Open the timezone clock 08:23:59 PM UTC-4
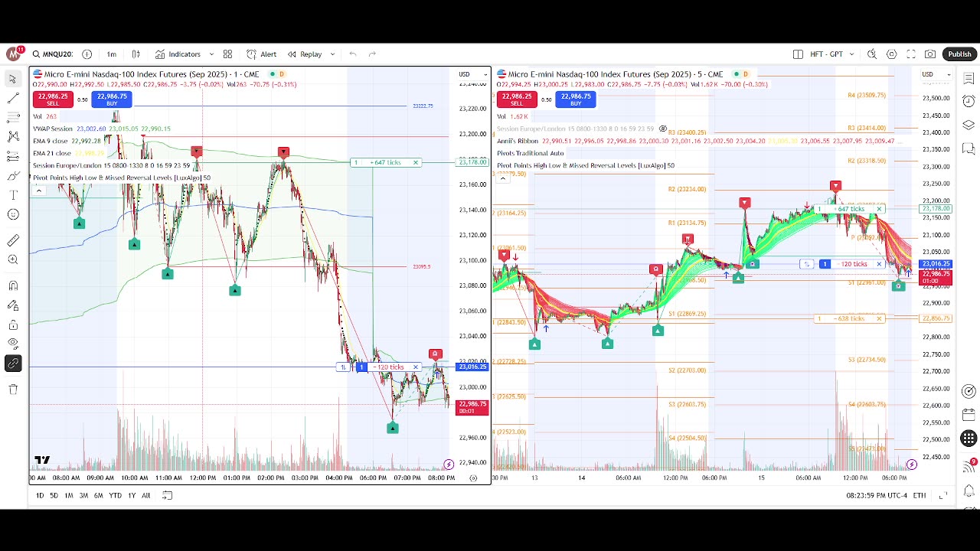 (877, 495)
